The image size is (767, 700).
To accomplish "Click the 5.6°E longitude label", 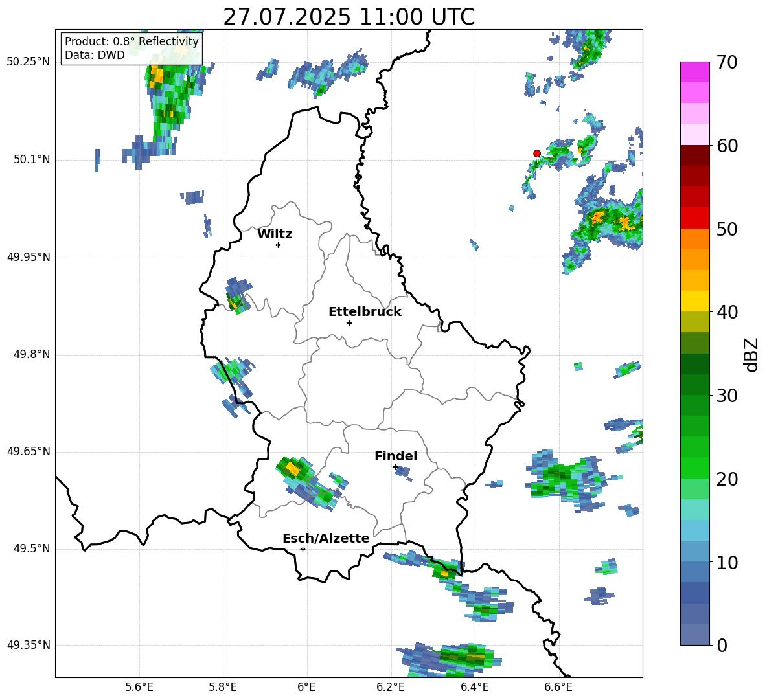I will (x=139, y=687).
